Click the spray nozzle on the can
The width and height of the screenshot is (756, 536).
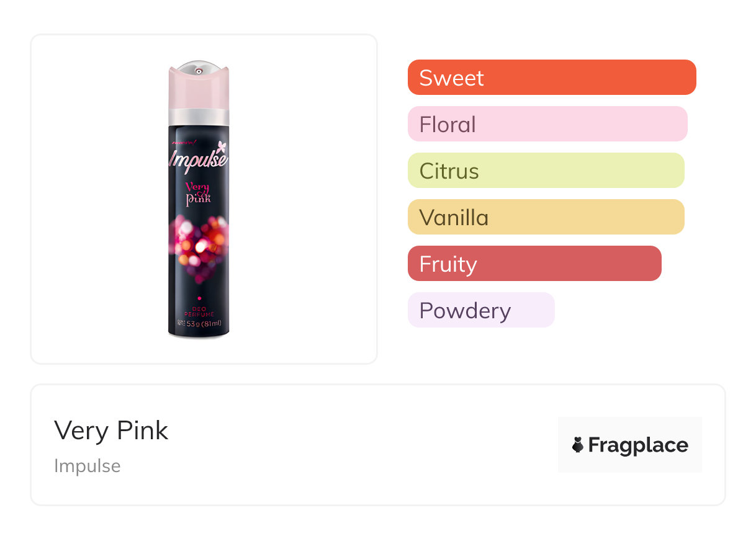tap(199, 71)
